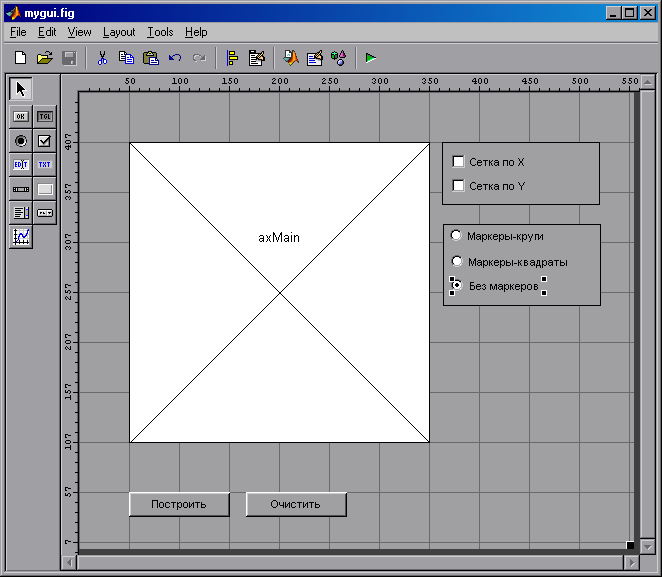Toggle the 'Сетка по Y' checkbox
Screen dimensions: 662x577
(459, 185)
